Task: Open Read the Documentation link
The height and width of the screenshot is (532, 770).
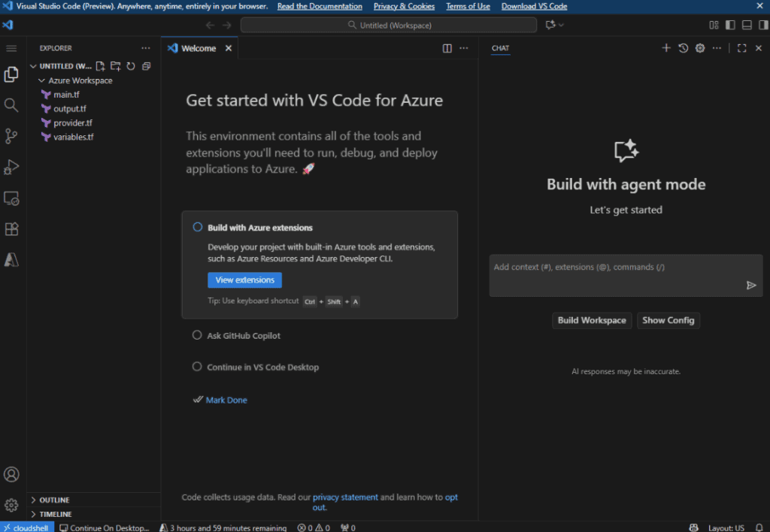Action: point(320,6)
